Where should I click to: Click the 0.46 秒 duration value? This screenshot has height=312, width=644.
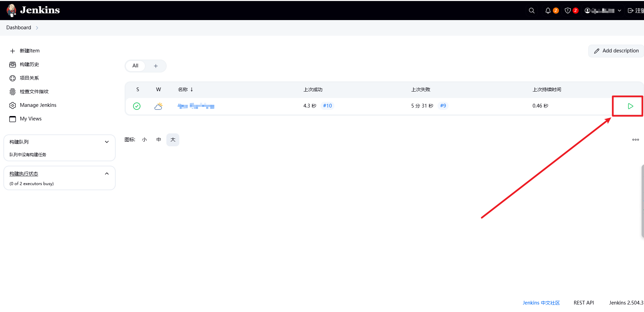pos(540,106)
